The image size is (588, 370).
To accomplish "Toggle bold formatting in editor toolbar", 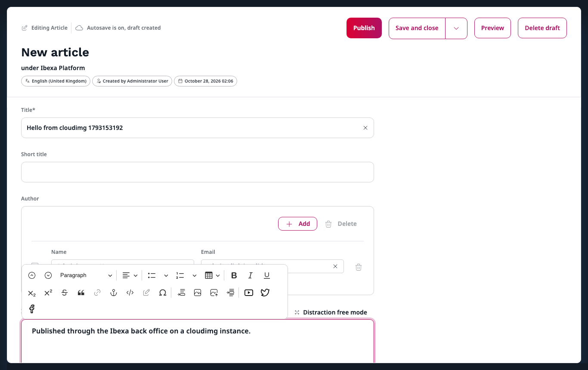I will (x=234, y=275).
